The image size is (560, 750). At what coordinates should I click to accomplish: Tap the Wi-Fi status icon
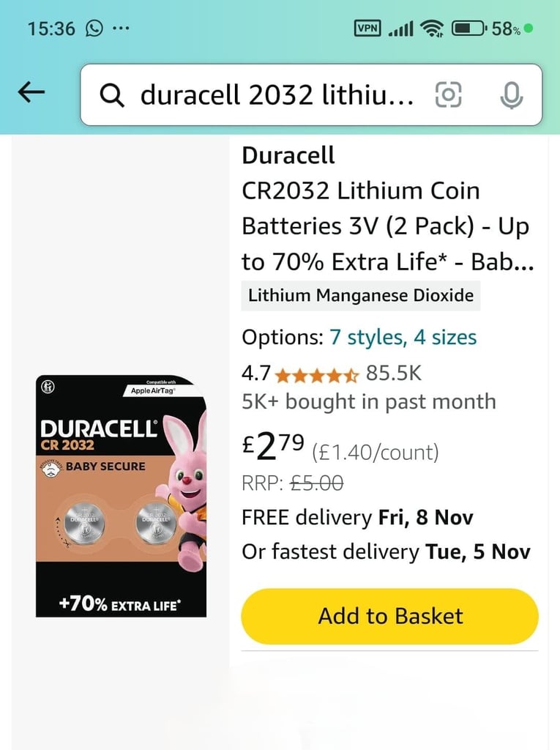click(433, 29)
